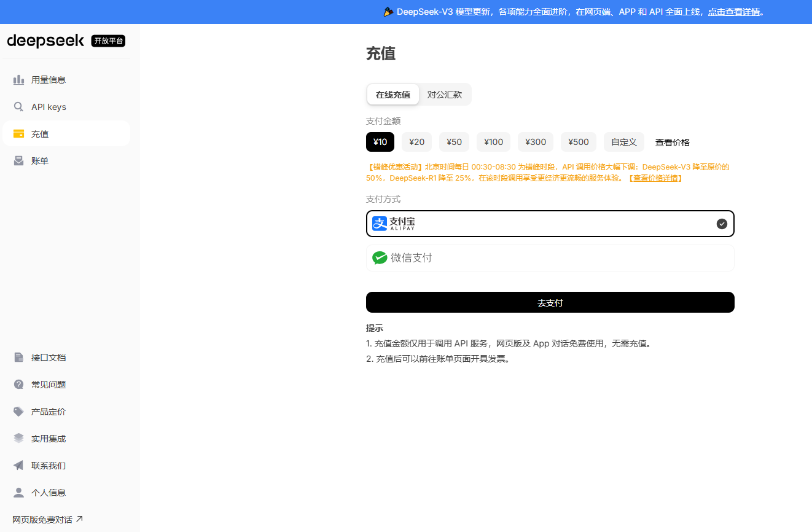Image resolution: width=812 pixels, height=532 pixels.
Task: Select the ¥10 amount option
Action: click(x=380, y=142)
